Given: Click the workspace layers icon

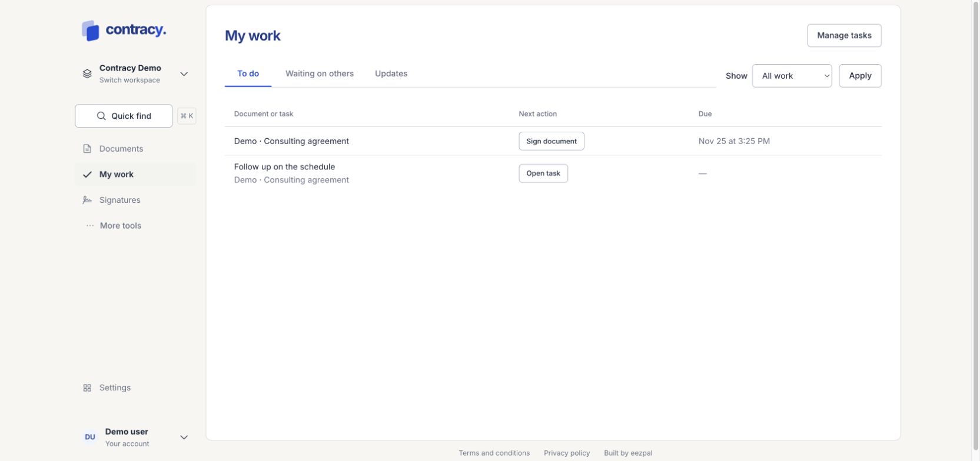Looking at the screenshot, I should click(x=87, y=74).
